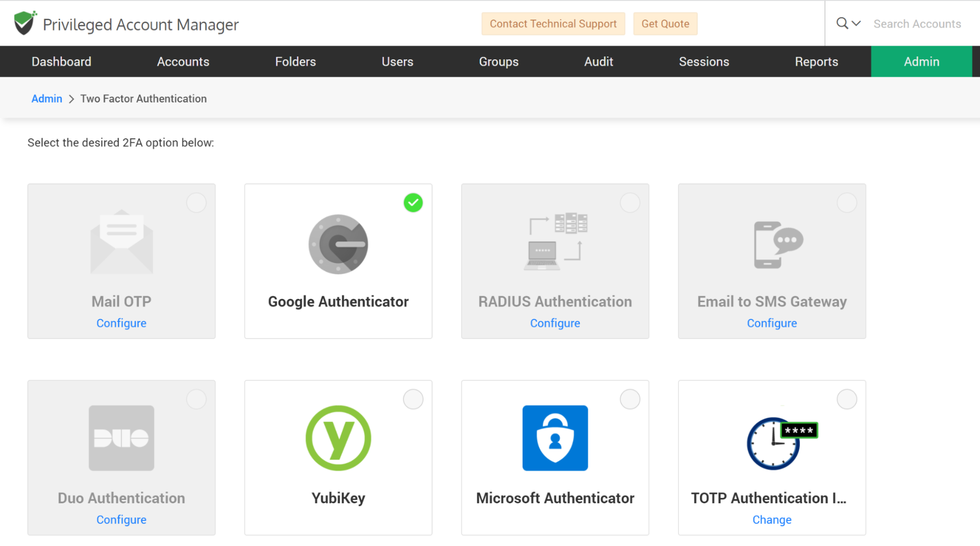Click the Privileged Account Manager shield logo
Screen dimensions: 980x546
coord(25,23)
